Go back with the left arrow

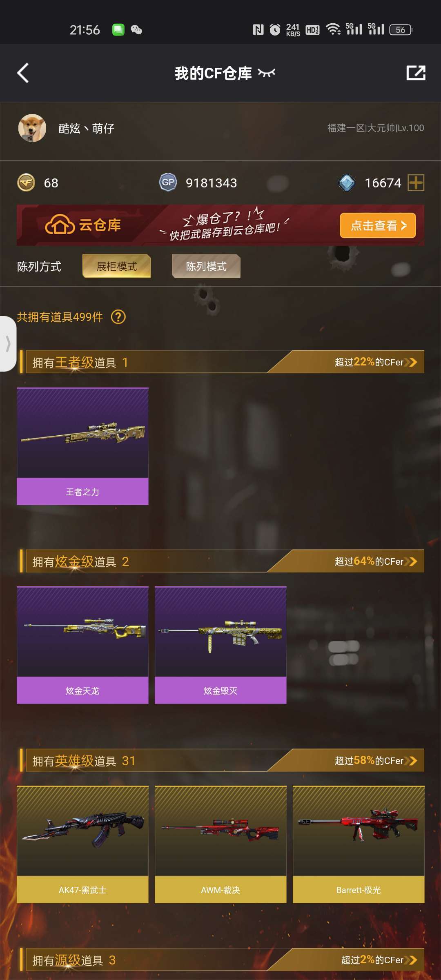(23, 73)
